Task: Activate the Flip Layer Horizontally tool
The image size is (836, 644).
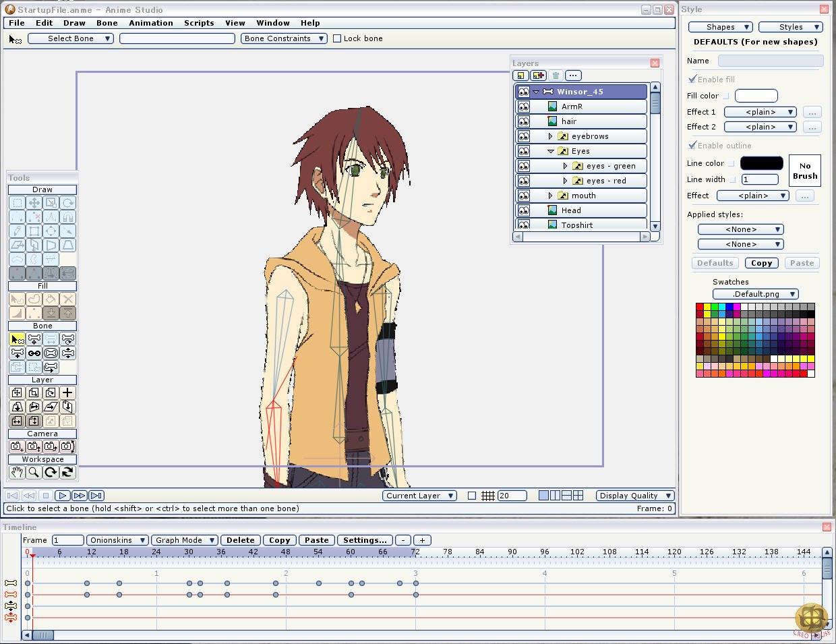Action: (17, 421)
